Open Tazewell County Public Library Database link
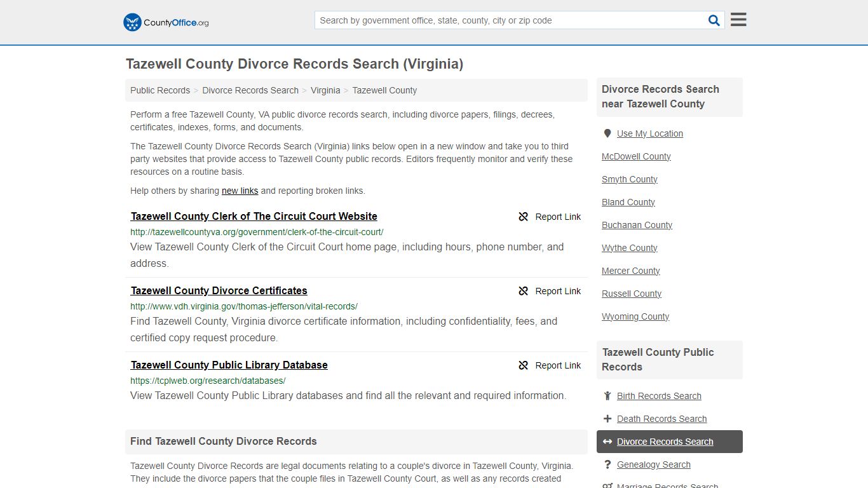This screenshot has height=488, width=868. click(229, 365)
